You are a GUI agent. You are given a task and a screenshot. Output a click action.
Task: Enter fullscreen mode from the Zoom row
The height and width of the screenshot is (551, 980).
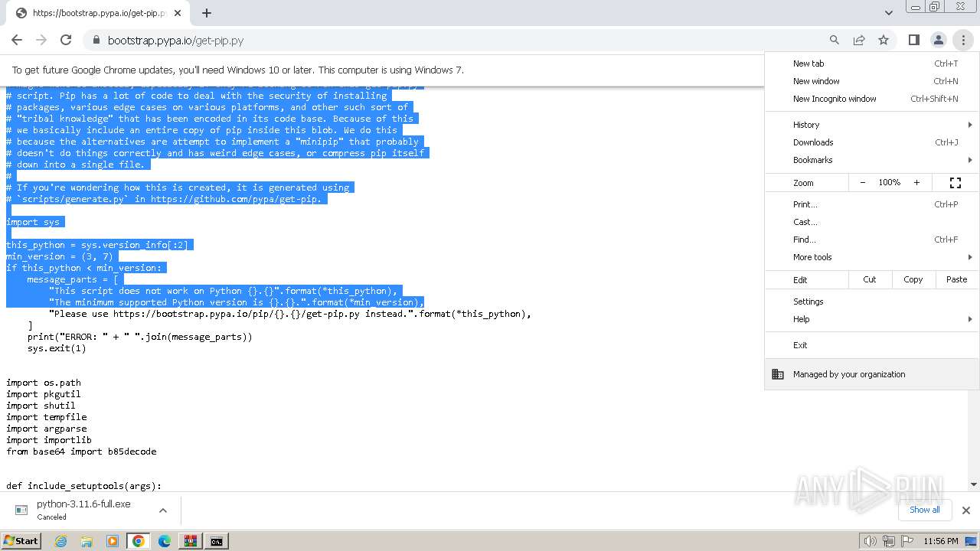(955, 183)
